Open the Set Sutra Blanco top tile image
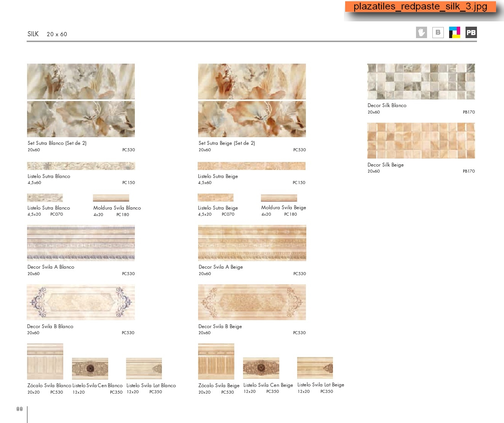504x423 pixels. (x=81, y=82)
